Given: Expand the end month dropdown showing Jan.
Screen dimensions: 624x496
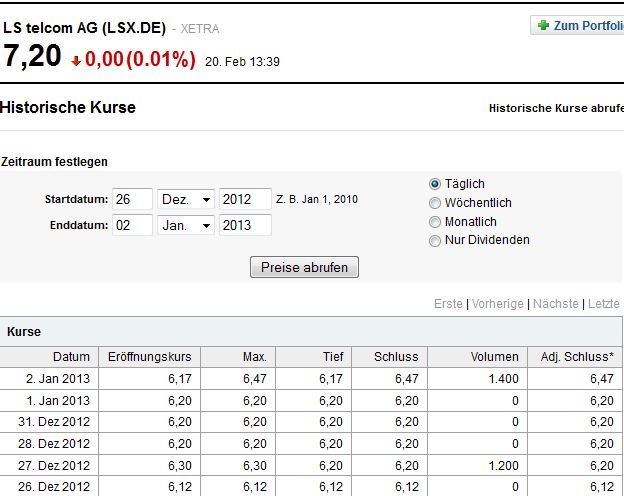Looking at the screenshot, I should (186, 225).
